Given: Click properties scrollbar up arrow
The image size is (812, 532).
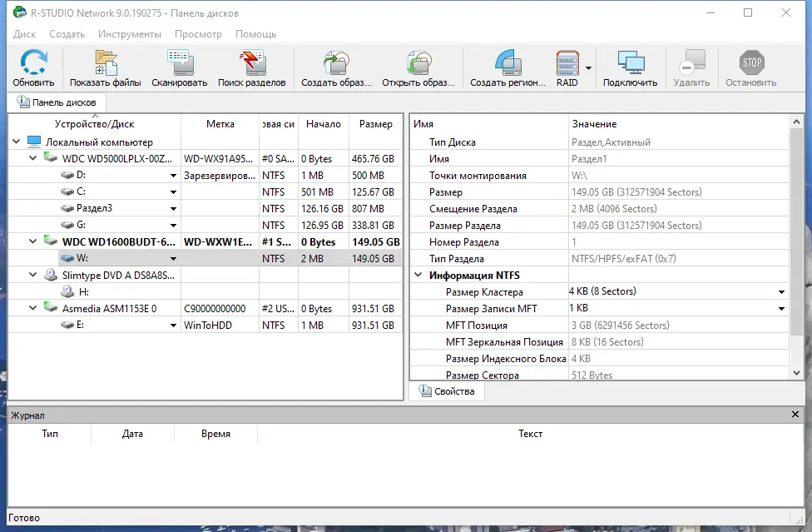Looking at the screenshot, I should [796, 122].
